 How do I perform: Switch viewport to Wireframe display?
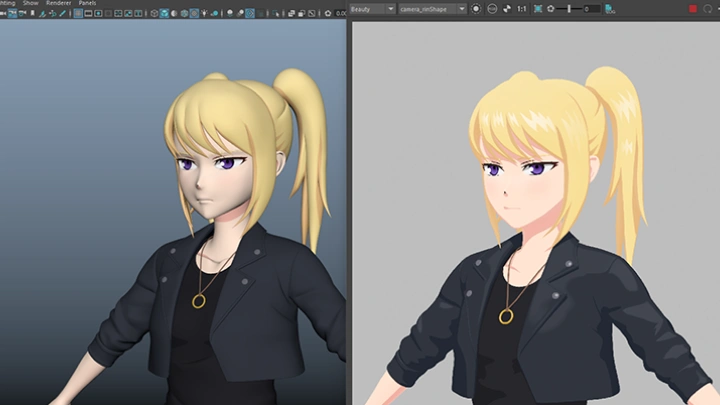(154, 13)
